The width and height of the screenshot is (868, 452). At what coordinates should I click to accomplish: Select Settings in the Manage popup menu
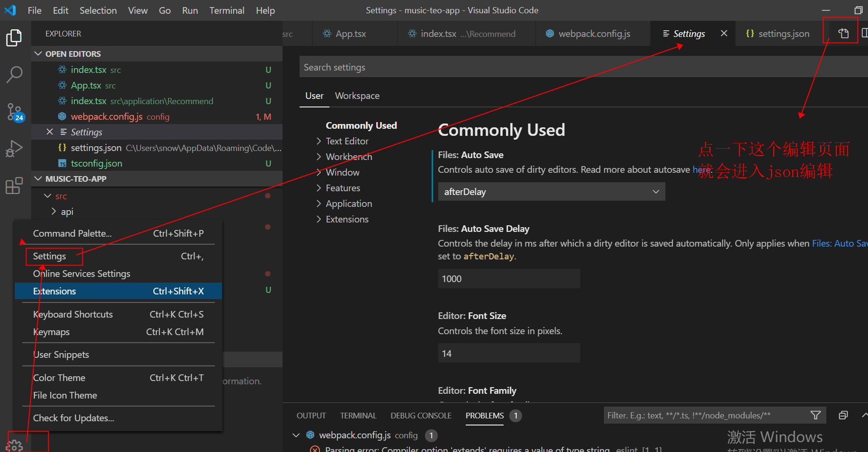click(x=118, y=256)
